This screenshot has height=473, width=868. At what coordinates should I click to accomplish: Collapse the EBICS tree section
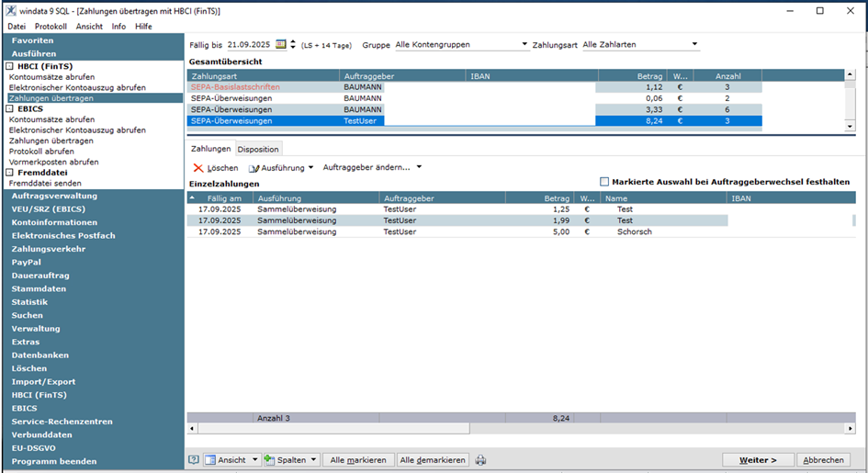click(x=10, y=108)
